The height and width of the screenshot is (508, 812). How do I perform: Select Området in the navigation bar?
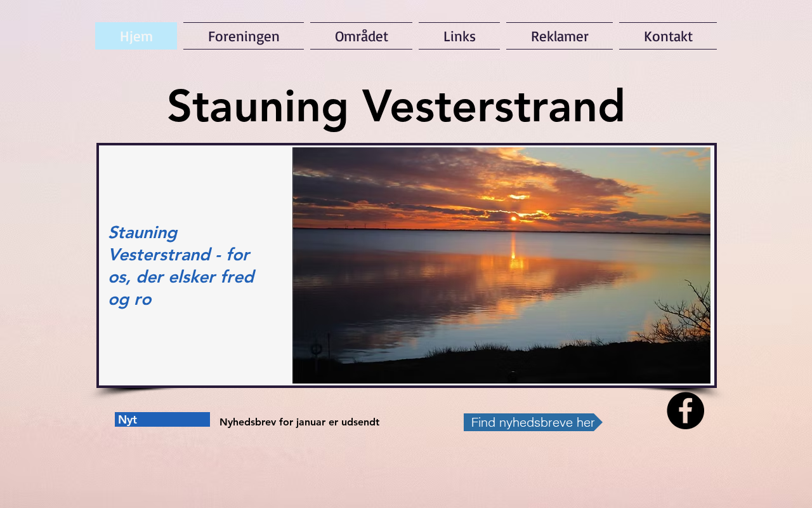361,36
